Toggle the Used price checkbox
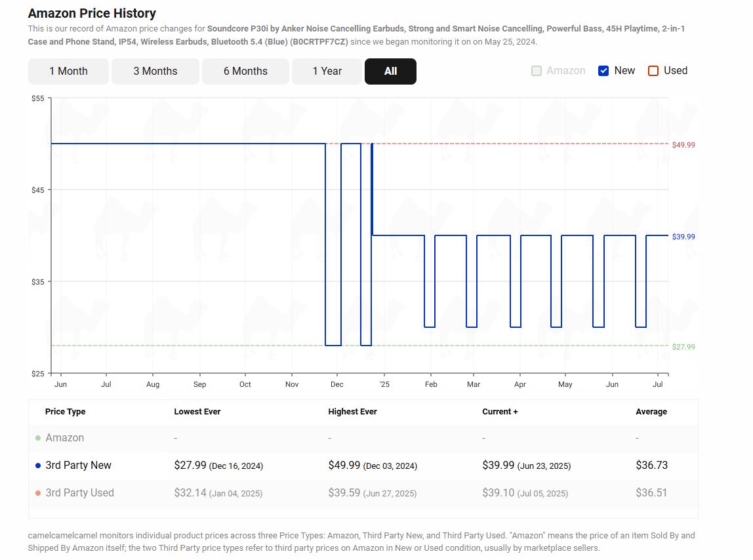 coord(653,71)
